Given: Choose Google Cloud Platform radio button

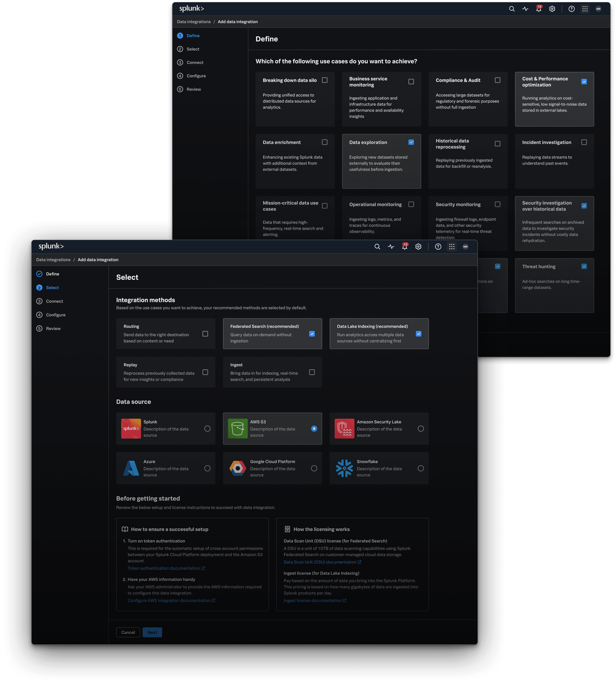Looking at the screenshot, I should pos(314,468).
